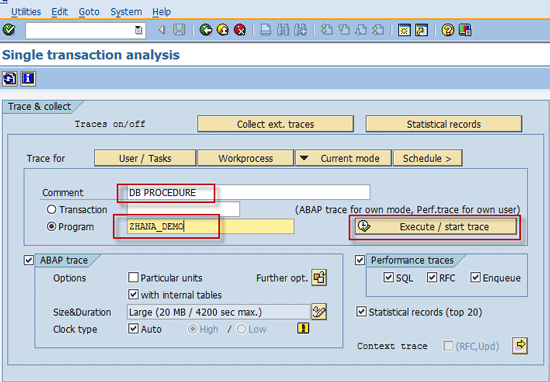Click the Size&Duration edit pencil icon

point(319,312)
